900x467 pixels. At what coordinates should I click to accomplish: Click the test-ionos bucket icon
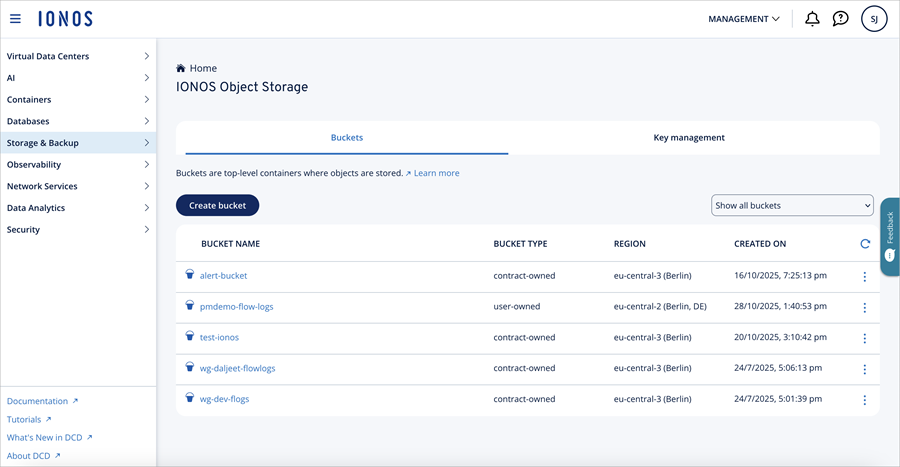click(x=190, y=336)
